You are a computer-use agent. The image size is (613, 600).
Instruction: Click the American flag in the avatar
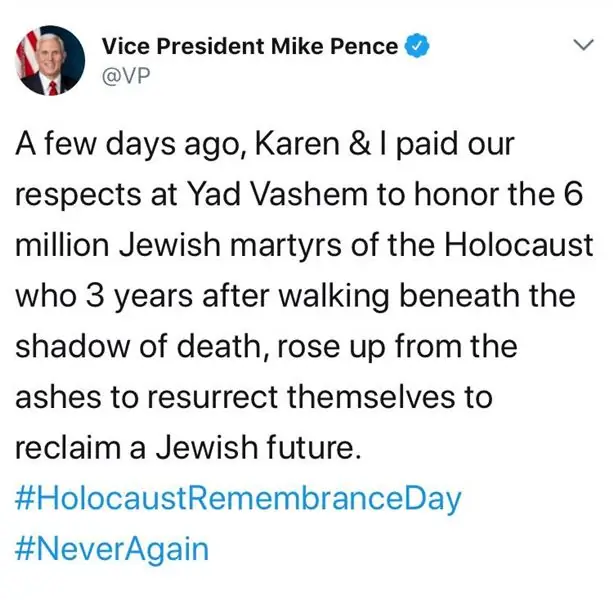pos(27,42)
